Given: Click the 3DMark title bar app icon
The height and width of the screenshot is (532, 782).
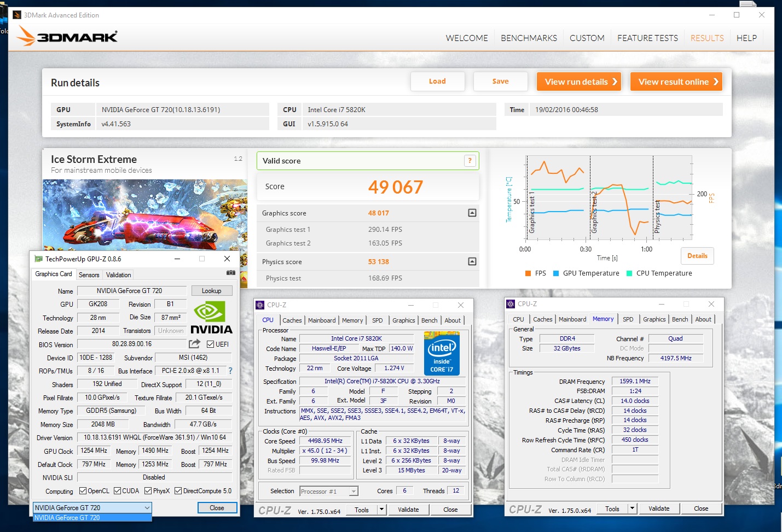Looking at the screenshot, I should [16, 15].
